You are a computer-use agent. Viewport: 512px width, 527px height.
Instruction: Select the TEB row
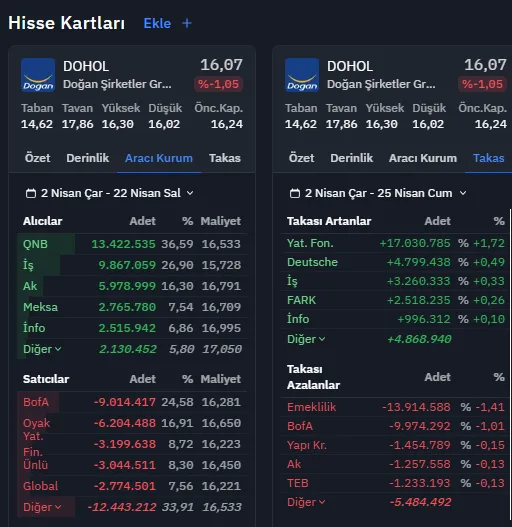[395, 483]
